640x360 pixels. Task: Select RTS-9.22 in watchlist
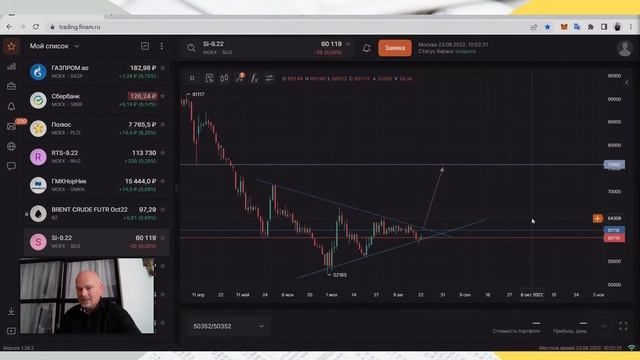point(96,157)
